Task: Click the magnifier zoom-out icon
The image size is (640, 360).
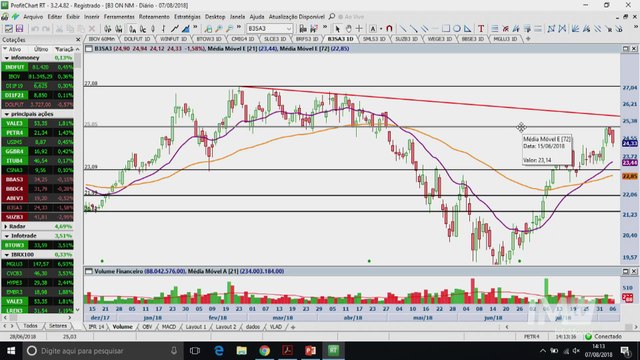Action: [x=229, y=29]
